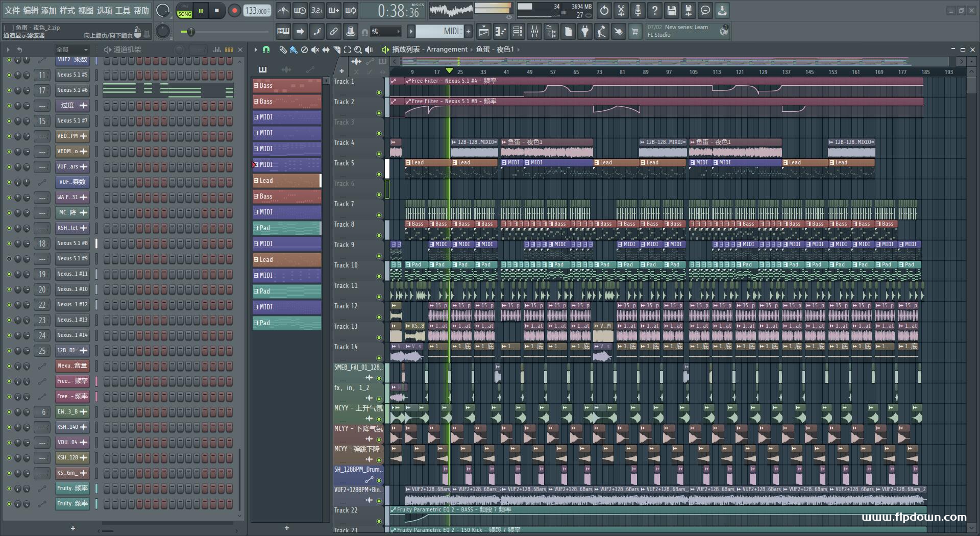Open channel rack options arrow

(x=8, y=50)
